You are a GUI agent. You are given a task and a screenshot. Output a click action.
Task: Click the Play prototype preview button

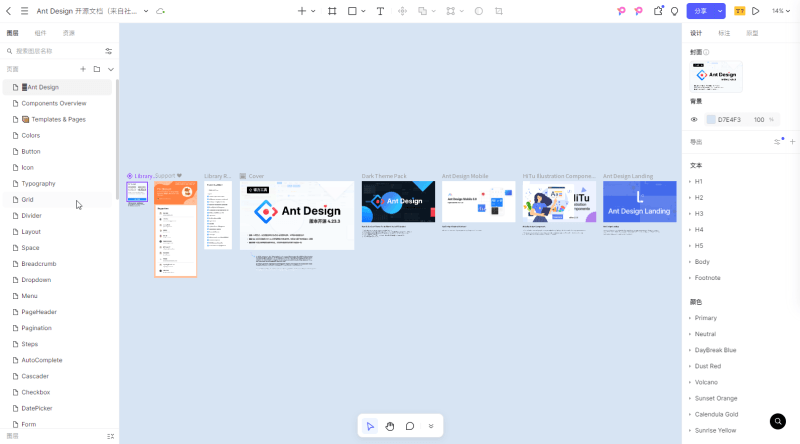point(756,11)
